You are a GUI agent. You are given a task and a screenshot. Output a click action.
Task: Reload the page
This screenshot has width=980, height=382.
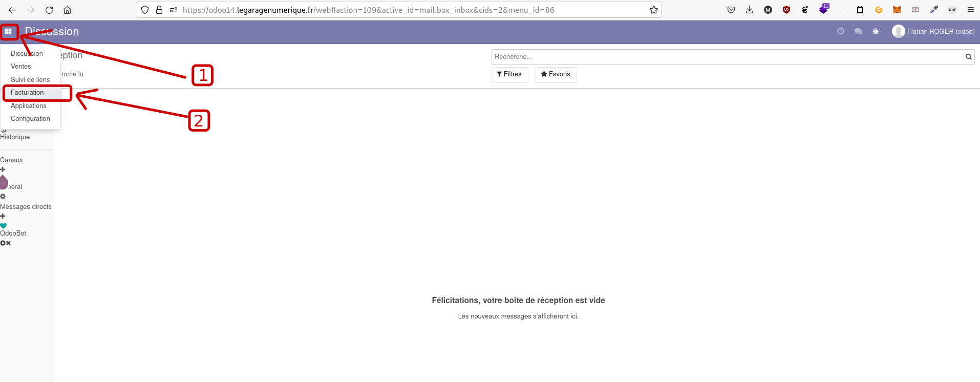(x=49, y=10)
